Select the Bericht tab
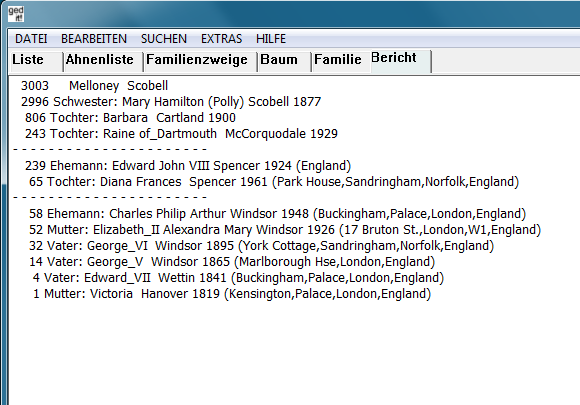The height and width of the screenshot is (405, 580). 401,60
